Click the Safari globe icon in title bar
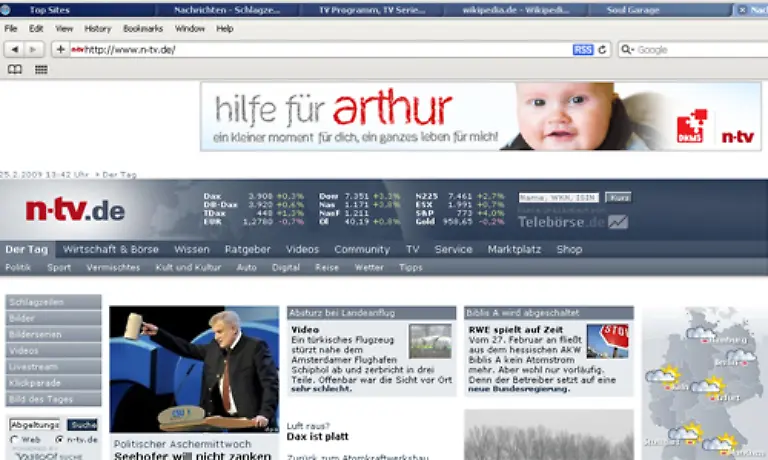Screen dimensions: 768x460 5,9
